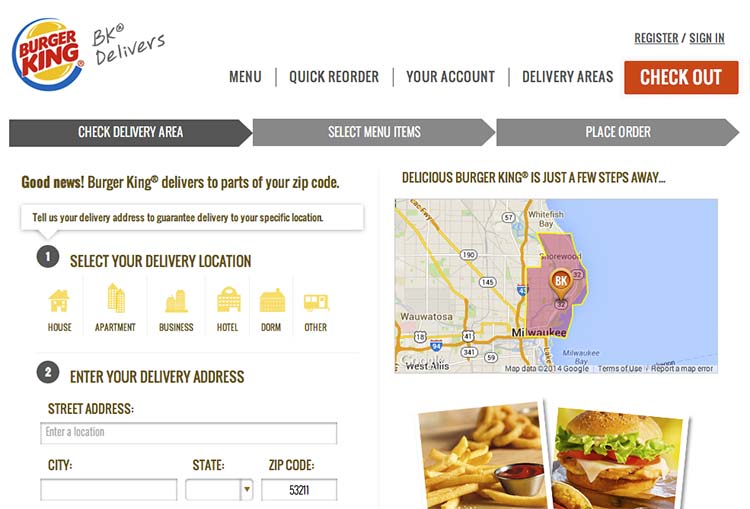Pick the Business location icon
This screenshot has height=509, width=750.
(x=176, y=301)
